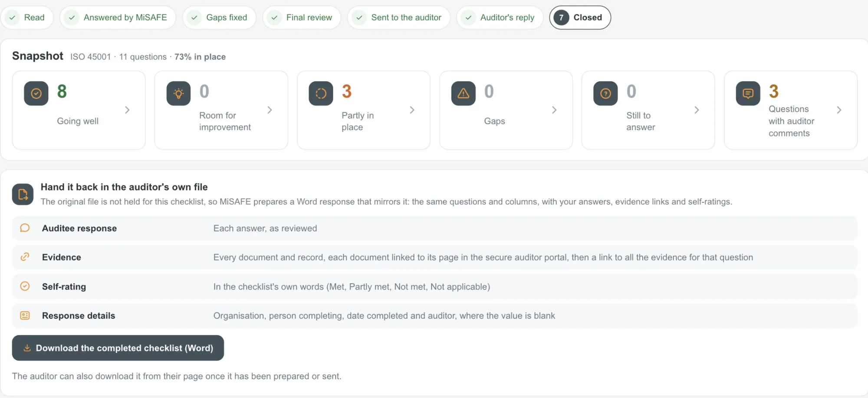This screenshot has height=398, width=868.
Task: Click the Partly in place dashed-circle icon
Action: pyautogui.click(x=321, y=93)
